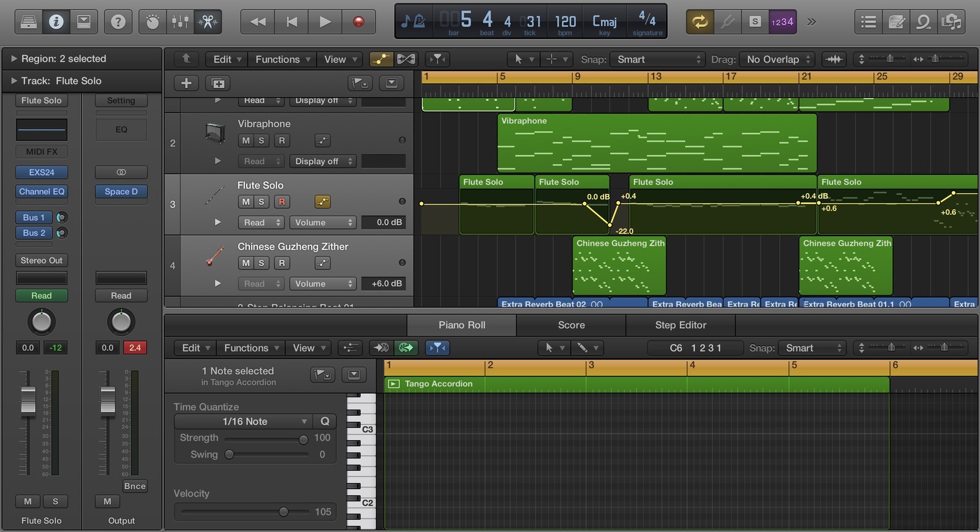
Task: Open the 1/16 Note quantize dropdown
Action: click(244, 421)
